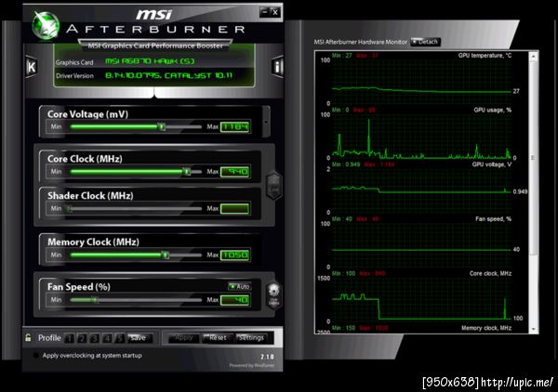Reset settings to default
558x392 pixels.
[x=218, y=338]
